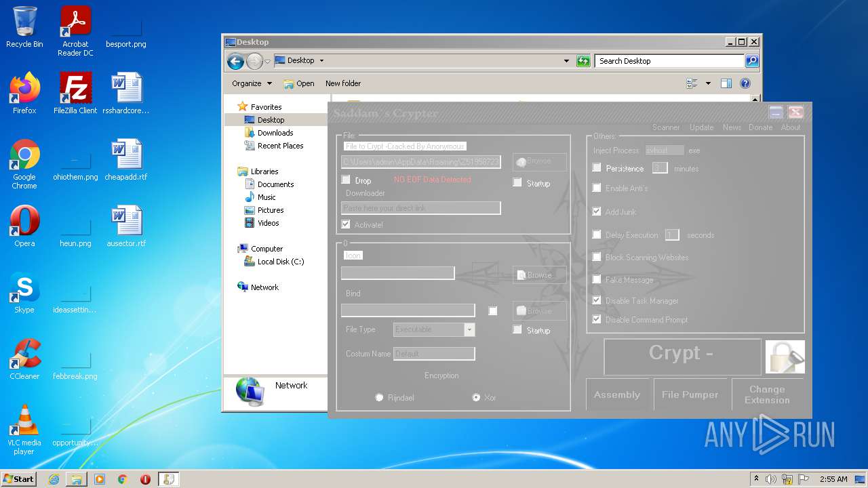Click the Start button on taskbar

click(x=18, y=479)
